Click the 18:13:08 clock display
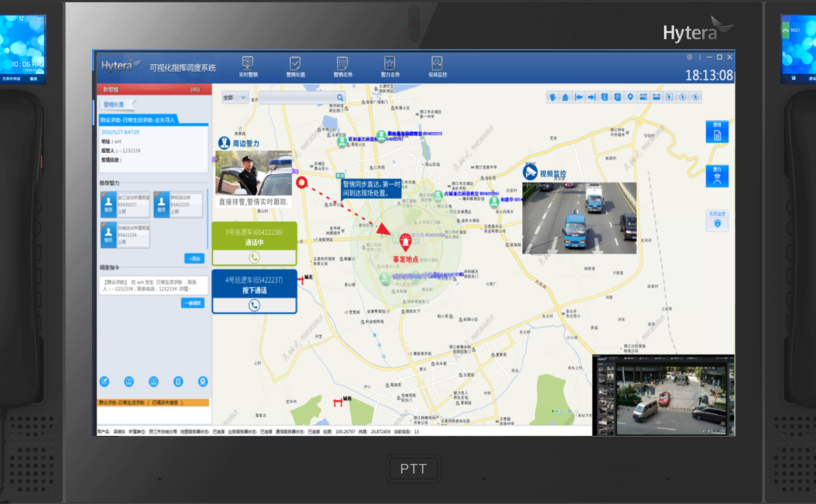 pos(708,76)
